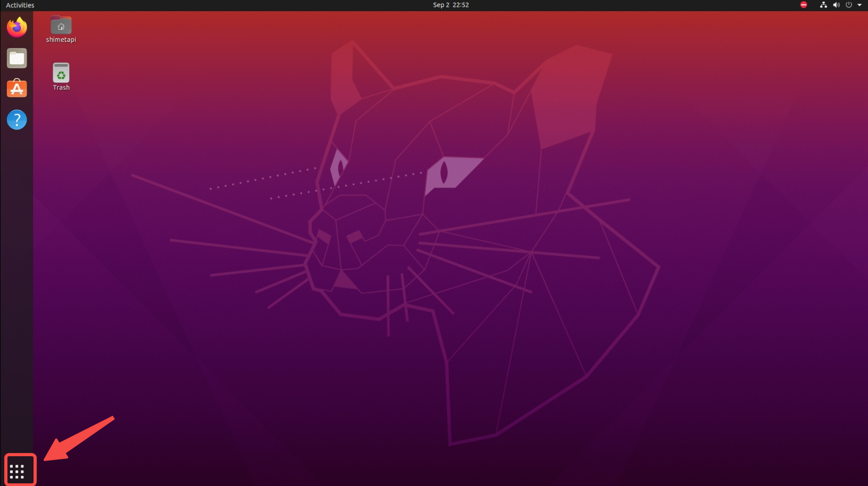Click the volume speaker icon

[836, 5]
